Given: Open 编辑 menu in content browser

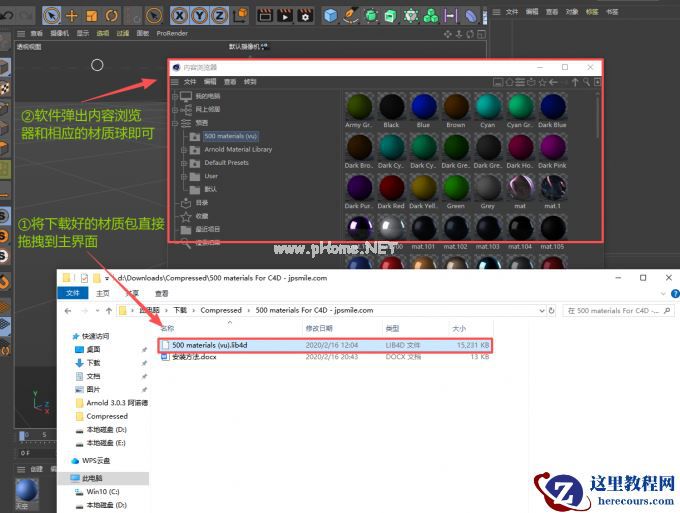Looking at the screenshot, I should 210,82.
